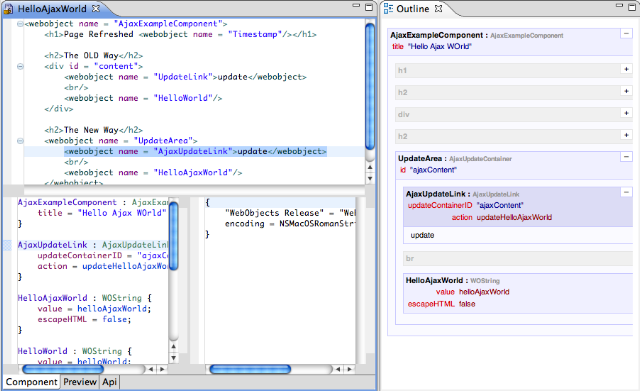
Task: Open the Api tab at the bottom
Action: click(x=109, y=382)
